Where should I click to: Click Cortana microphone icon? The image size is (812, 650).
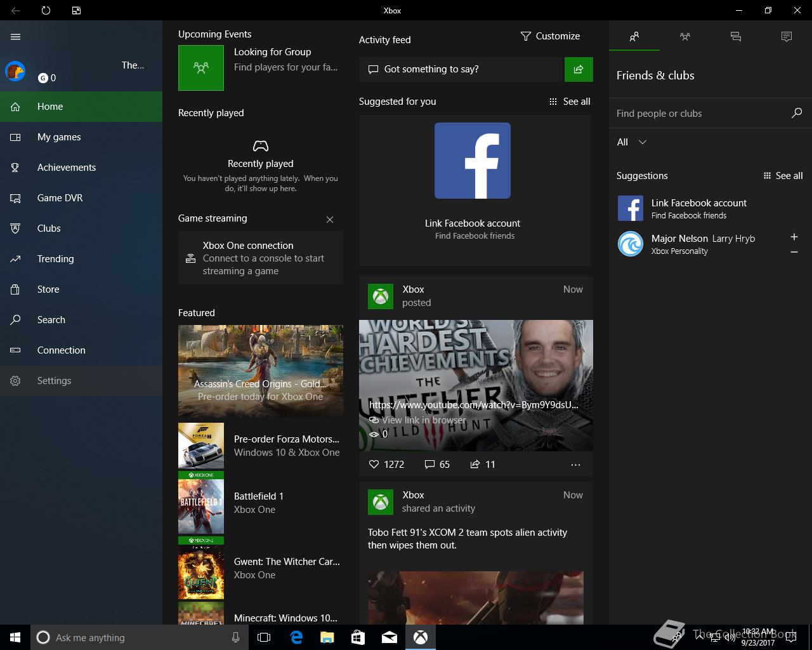tap(235, 637)
